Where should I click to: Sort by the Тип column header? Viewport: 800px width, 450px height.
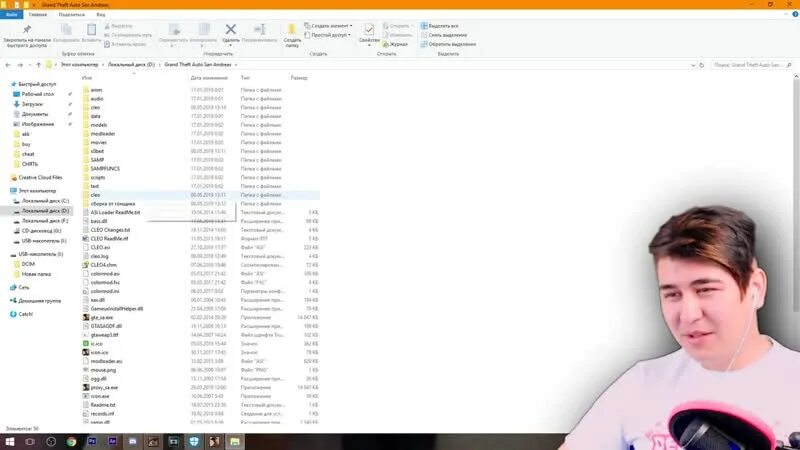pyautogui.click(x=245, y=78)
